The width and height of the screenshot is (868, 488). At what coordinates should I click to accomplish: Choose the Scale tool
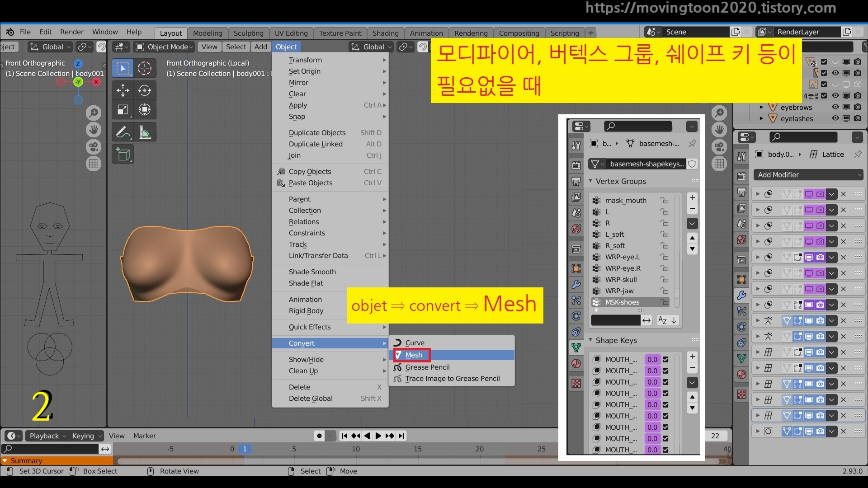pos(123,110)
